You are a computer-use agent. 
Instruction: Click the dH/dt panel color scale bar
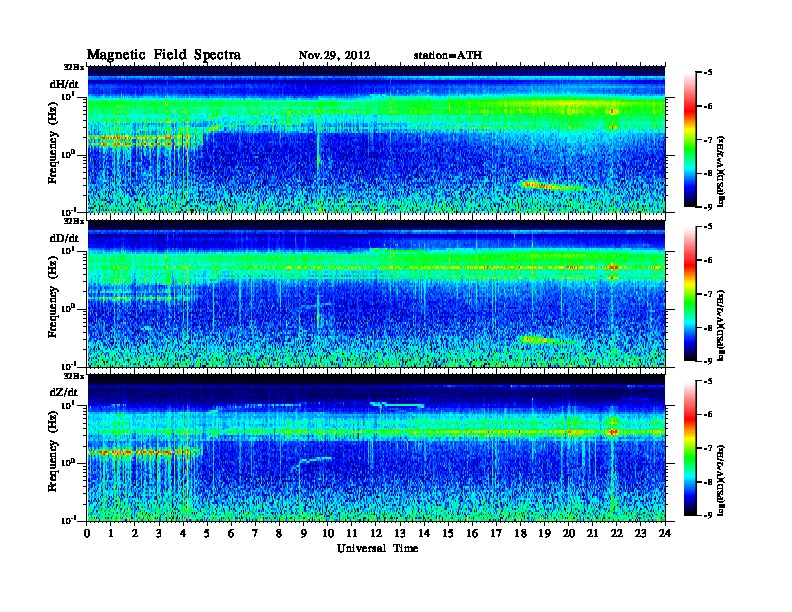[690, 139]
